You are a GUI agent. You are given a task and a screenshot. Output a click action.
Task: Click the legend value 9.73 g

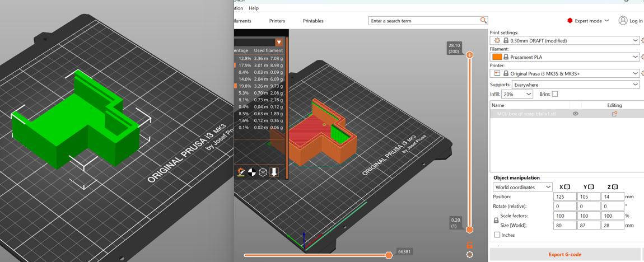coord(277,86)
